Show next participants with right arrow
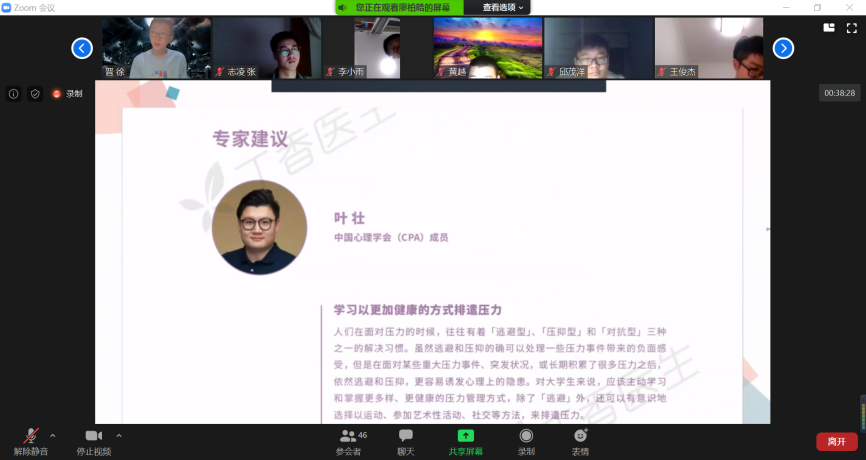This screenshot has width=866, height=460. 783,48
